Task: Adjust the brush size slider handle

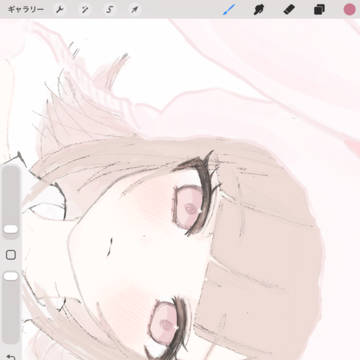Action: (11, 229)
